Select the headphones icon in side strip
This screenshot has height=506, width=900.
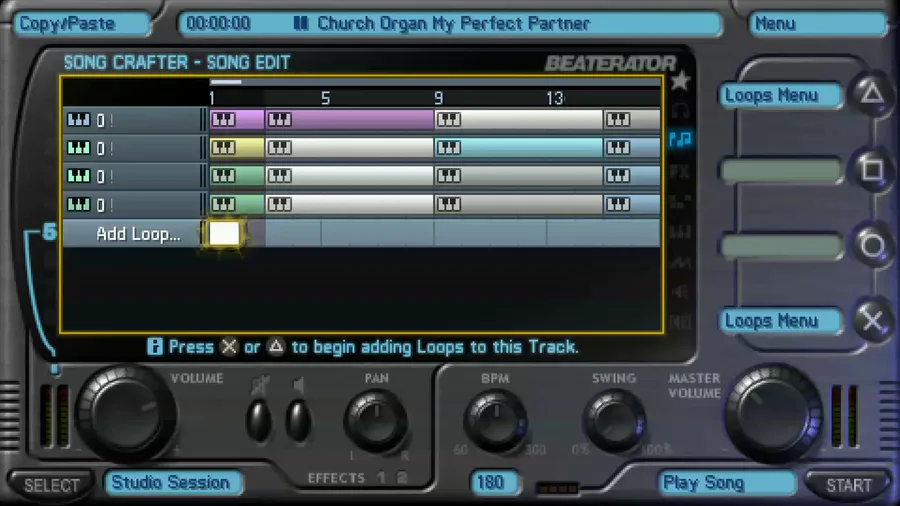point(680,110)
